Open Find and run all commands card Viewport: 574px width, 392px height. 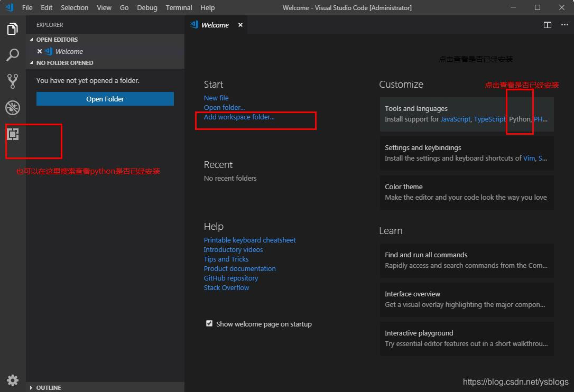[466, 260]
